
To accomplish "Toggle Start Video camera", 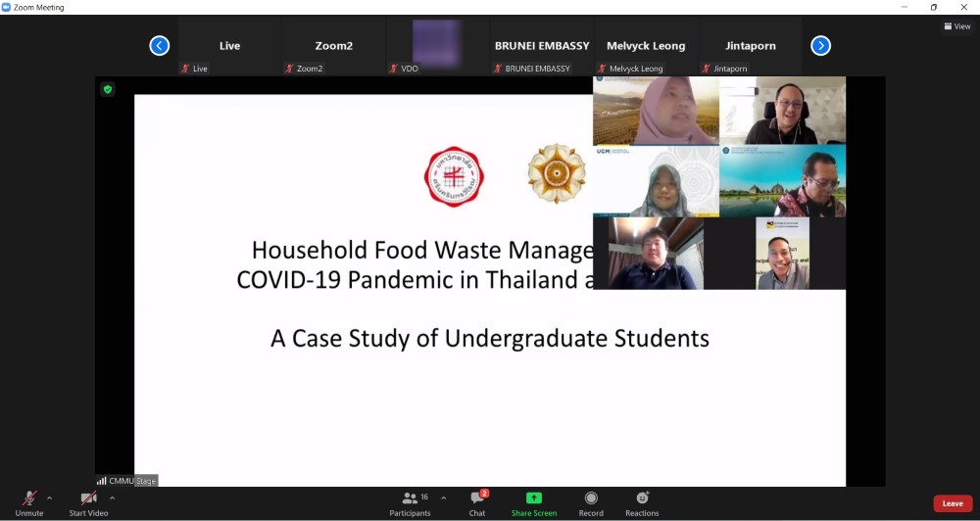I will (x=88, y=498).
